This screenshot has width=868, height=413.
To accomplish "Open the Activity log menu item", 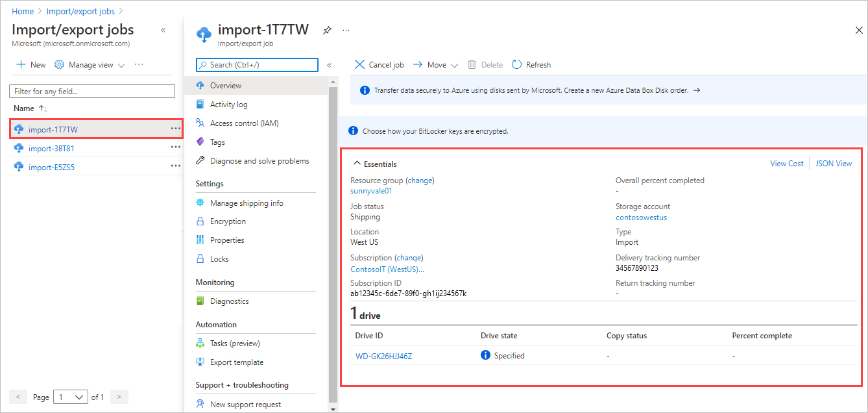I will (228, 105).
